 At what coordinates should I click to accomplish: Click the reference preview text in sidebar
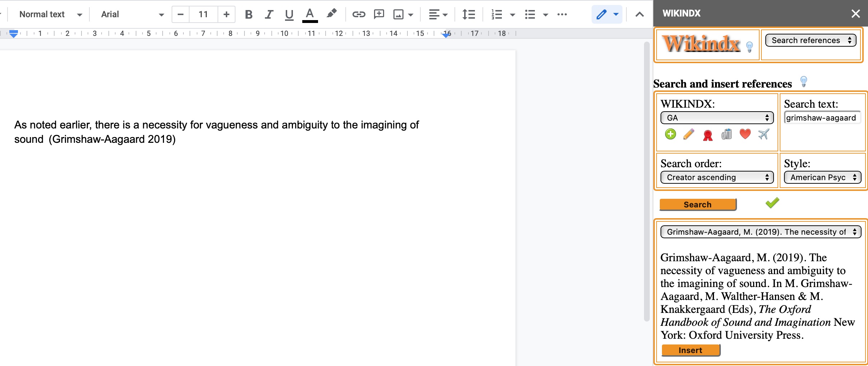point(757,296)
